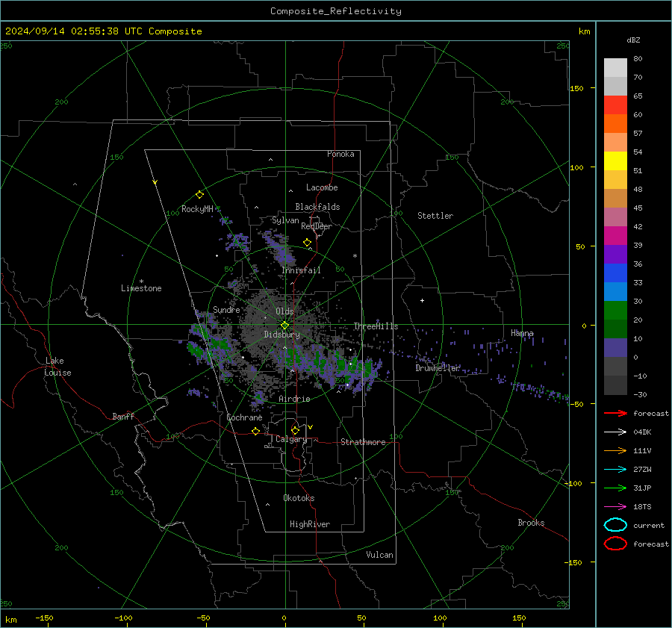Click the Lacombe label on map
Image resolution: width=672 pixels, height=628 pixels.
322,187
